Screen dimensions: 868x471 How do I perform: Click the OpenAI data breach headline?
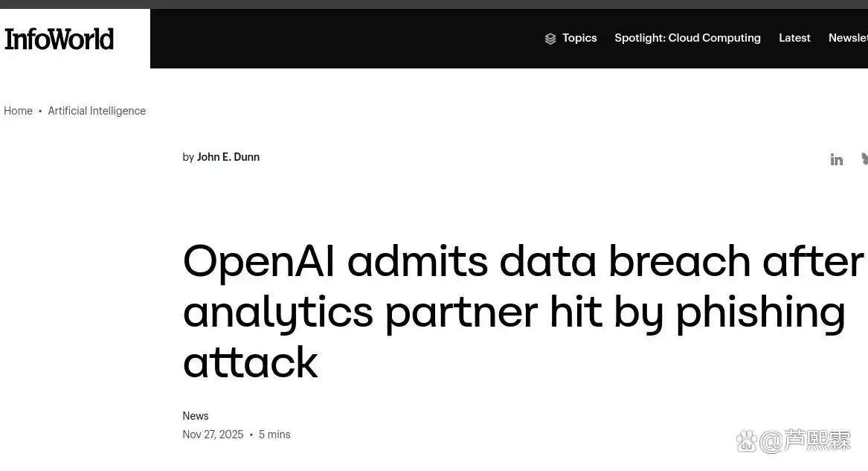(x=523, y=312)
